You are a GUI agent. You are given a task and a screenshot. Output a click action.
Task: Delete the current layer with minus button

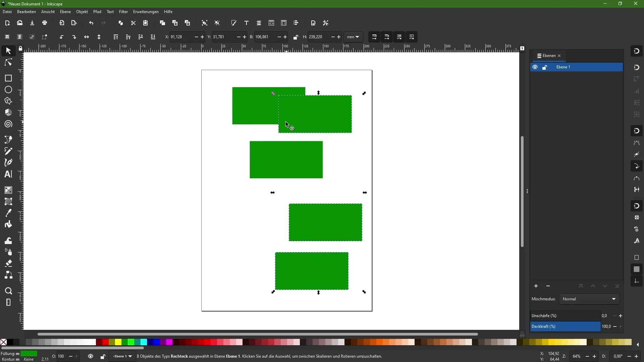tap(548, 286)
